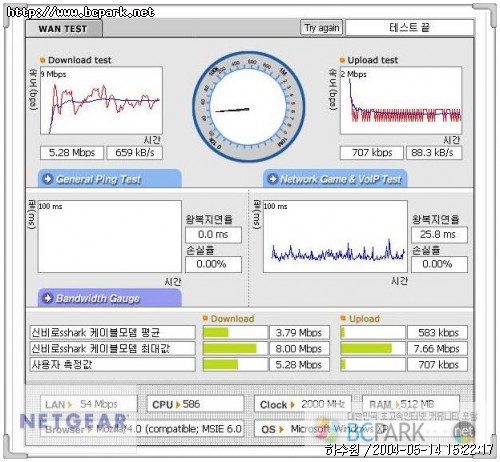Click the General Ping Test arrow icon
Screen dimensions: 500x462
(x=48, y=179)
